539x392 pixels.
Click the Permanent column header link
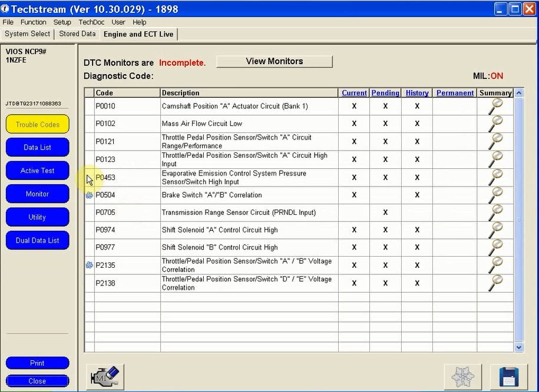tap(455, 93)
